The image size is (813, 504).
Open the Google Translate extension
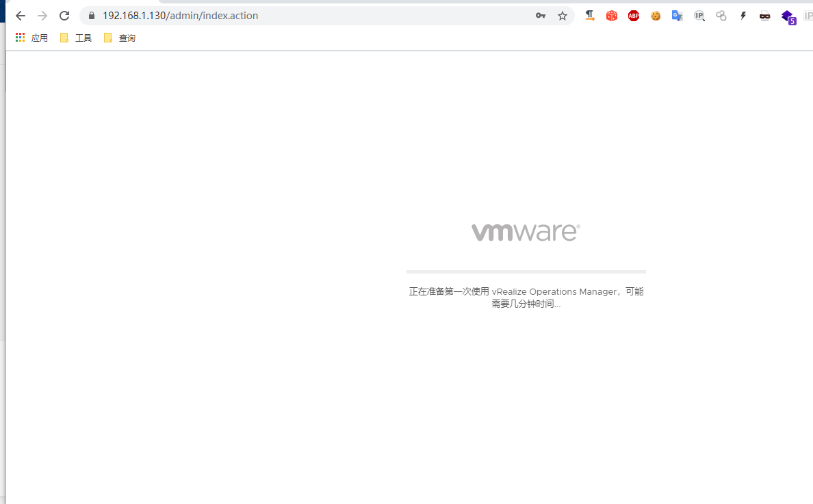677,16
